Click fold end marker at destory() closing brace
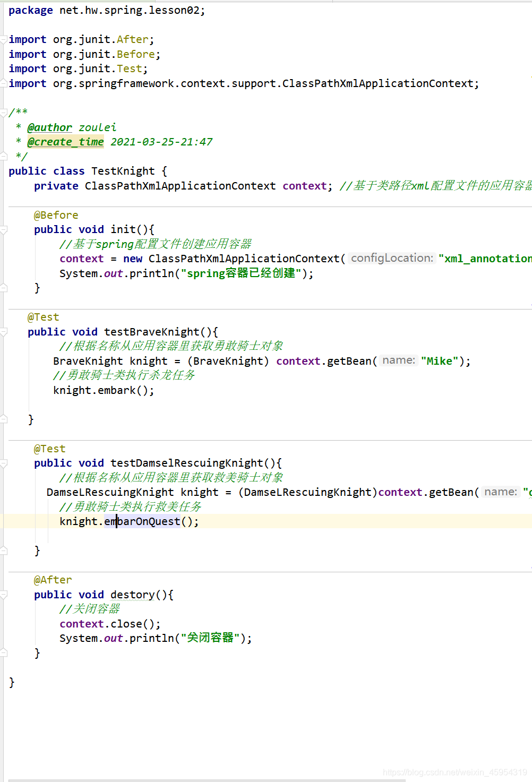532x782 pixels. coord(3,653)
